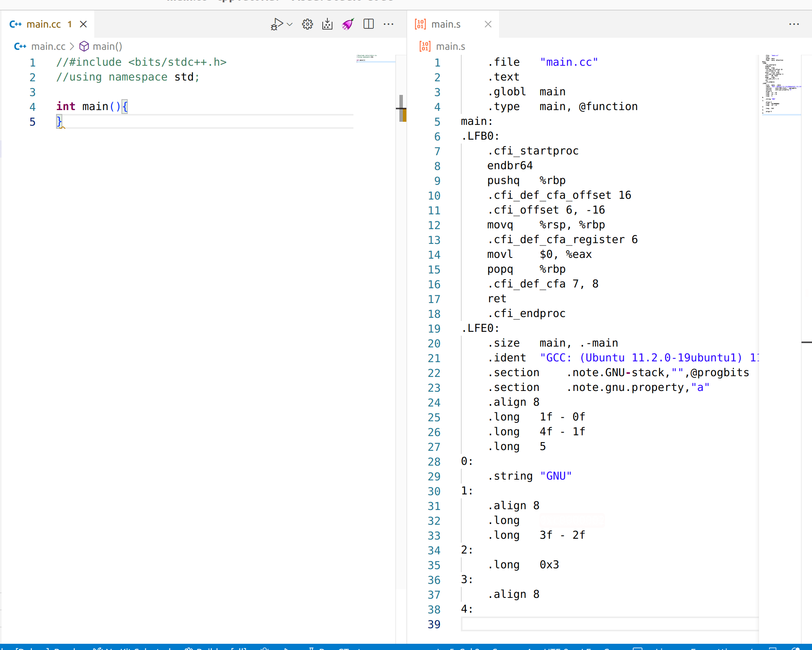Close the main.cc editor tab

83,24
